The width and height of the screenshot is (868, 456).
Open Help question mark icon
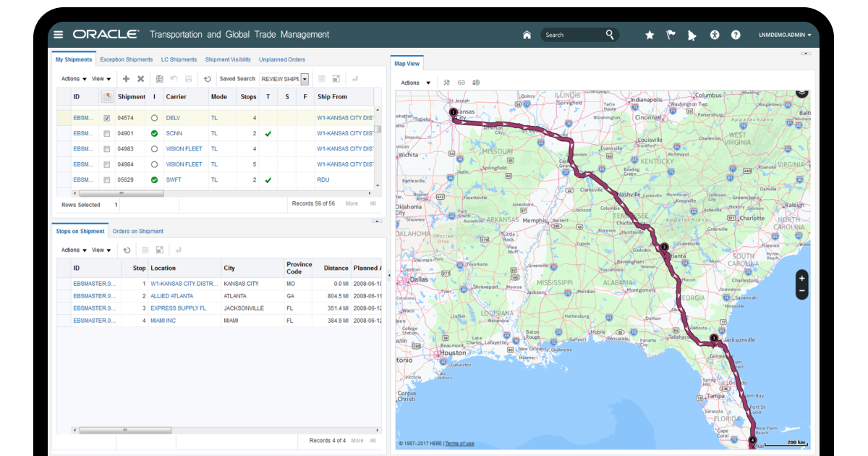tap(736, 34)
